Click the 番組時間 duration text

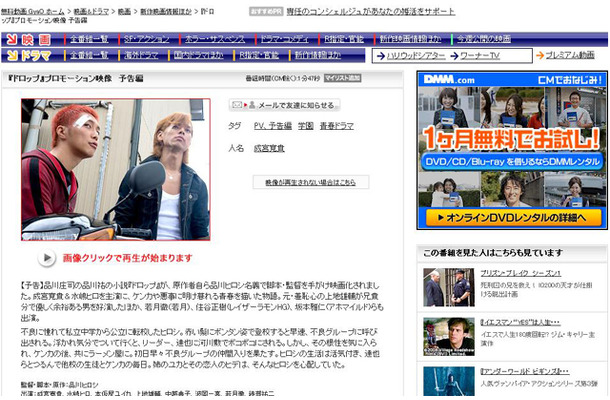283,78
